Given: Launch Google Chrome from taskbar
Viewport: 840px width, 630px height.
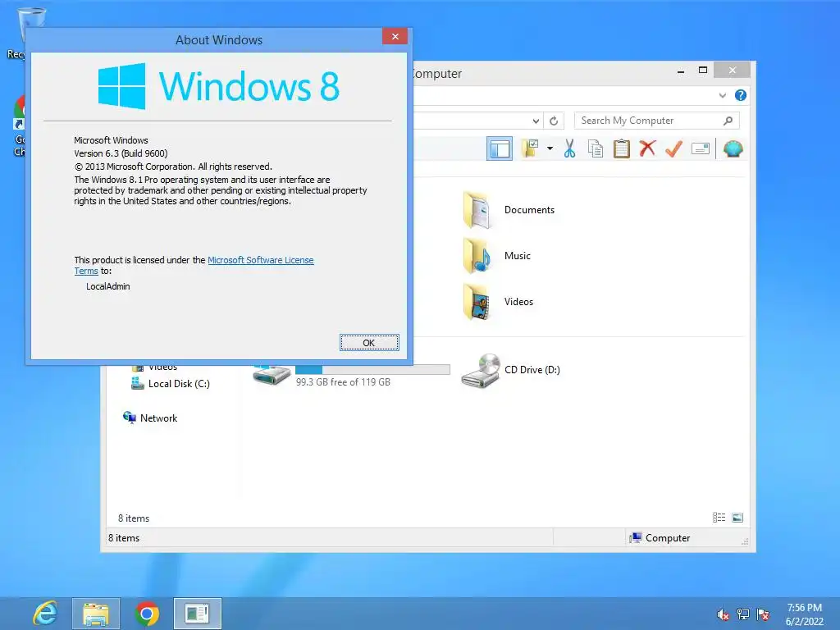Looking at the screenshot, I should [147, 614].
